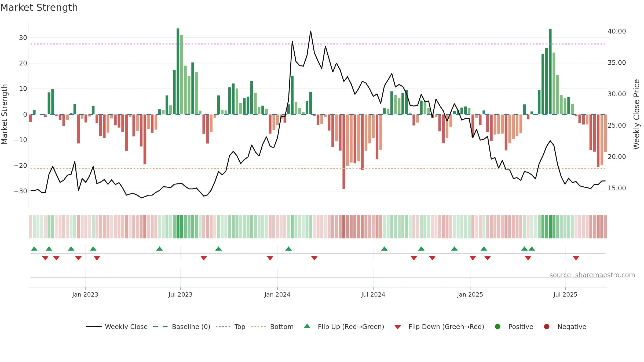Click the 20.00 price axis label
This screenshot has height=362, width=644.
tap(617, 157)
